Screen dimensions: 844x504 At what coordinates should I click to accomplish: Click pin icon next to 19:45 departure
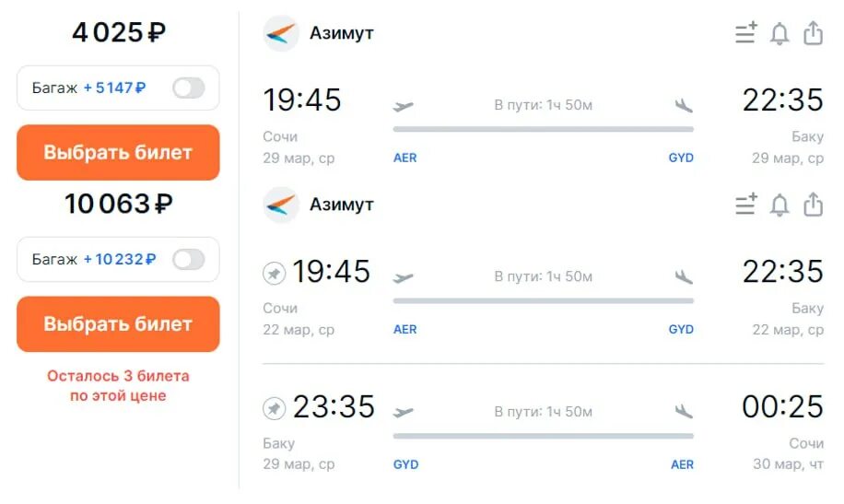274,273
